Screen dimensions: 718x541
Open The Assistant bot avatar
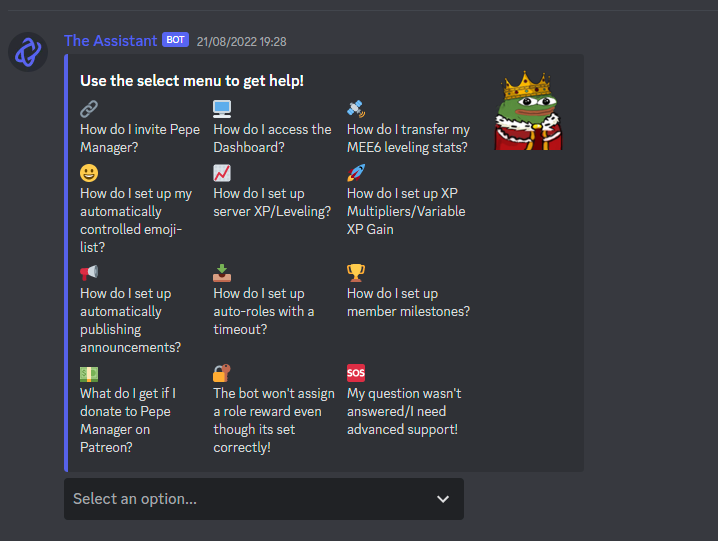(28, 52)
